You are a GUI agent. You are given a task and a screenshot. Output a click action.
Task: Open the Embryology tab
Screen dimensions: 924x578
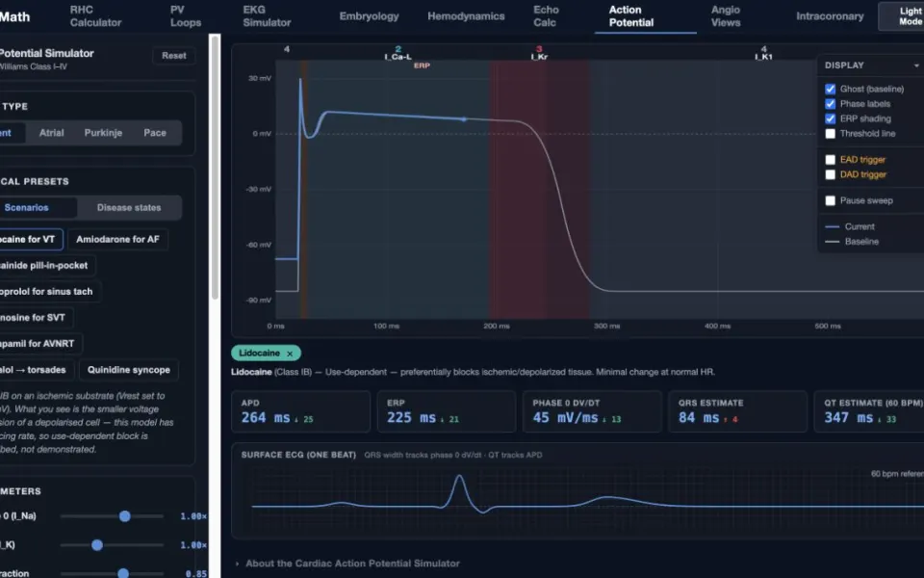tap(369, 16)
